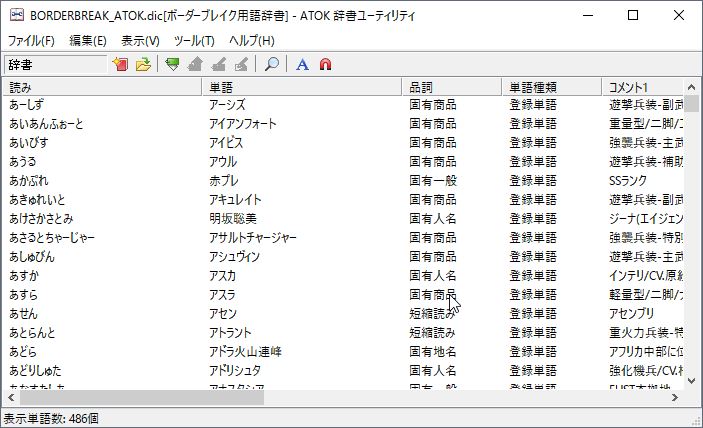Sort by the 単語 column header
The width and height of the screenshot is (703, 428).
pyautogui.click(x=302, y=87)
